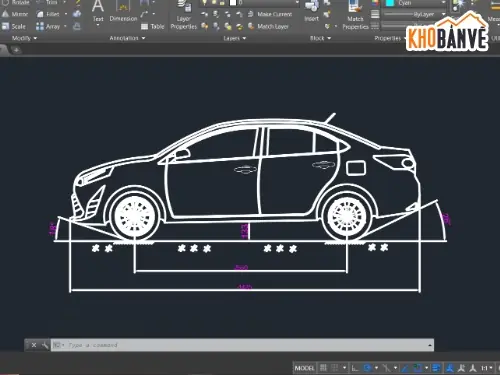Insert a Table
The image size is (500, 375).
click(153, 26)
